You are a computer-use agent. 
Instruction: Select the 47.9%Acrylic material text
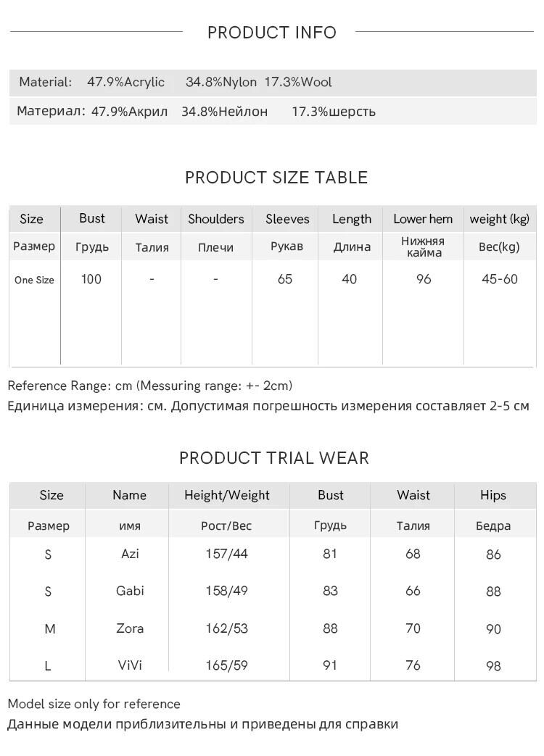click(125, 83)
